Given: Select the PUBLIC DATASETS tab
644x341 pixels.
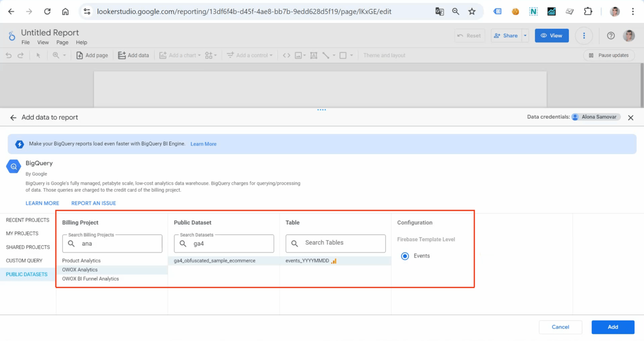Looking at the screenshot, I should click(x=28, y=274).
